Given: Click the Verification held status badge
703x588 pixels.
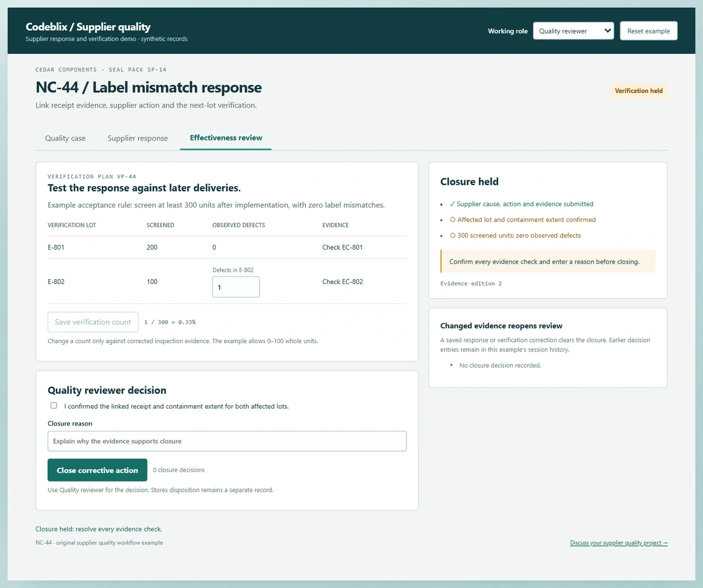Looking at the screenshot, I should [x=639, y=91].
